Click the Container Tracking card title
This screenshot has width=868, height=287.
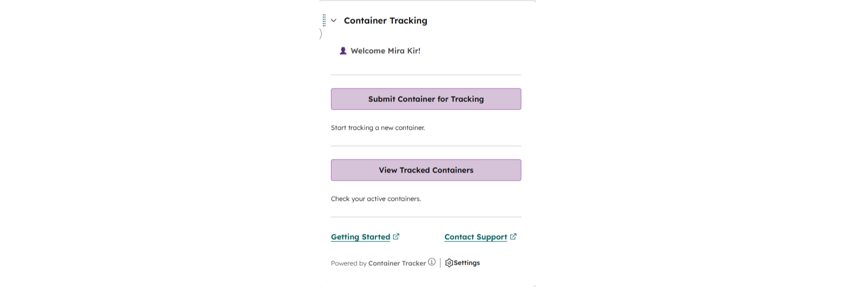(x=385, y=21)
